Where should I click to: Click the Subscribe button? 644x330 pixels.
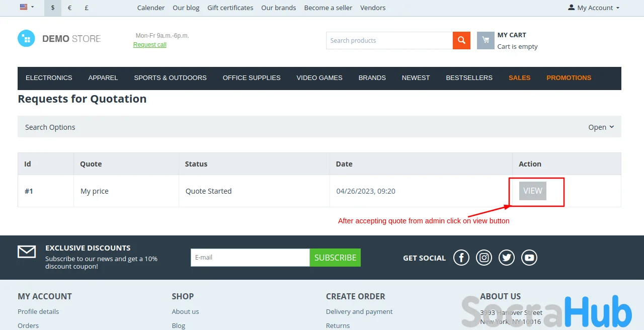(335, 258)
